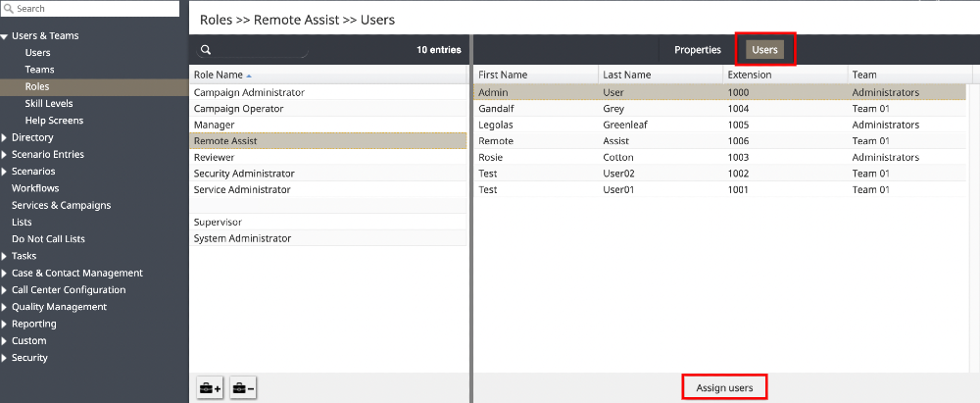Click the magnifier icon in roles list
The height and width of the screenshot is (403, 980).
click(x=206, y=50)
